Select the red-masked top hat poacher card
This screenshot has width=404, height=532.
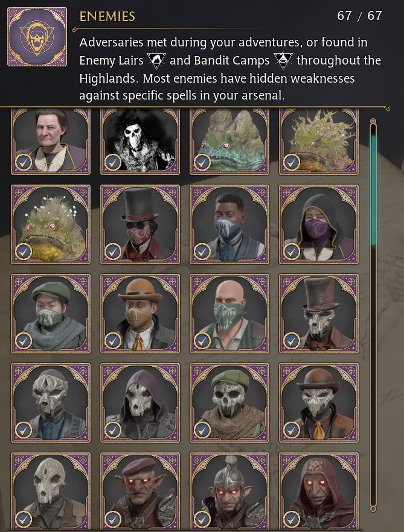click(x=140, y=224)
